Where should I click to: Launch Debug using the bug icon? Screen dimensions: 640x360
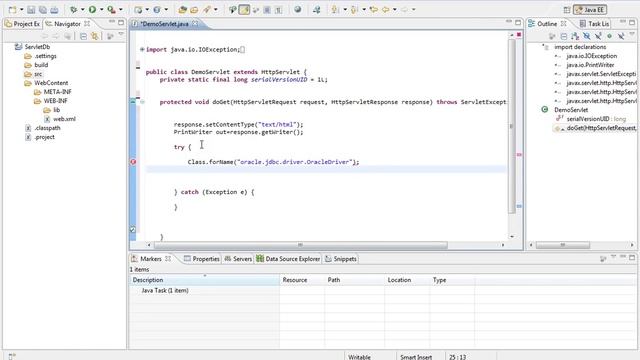coord(73,9)
